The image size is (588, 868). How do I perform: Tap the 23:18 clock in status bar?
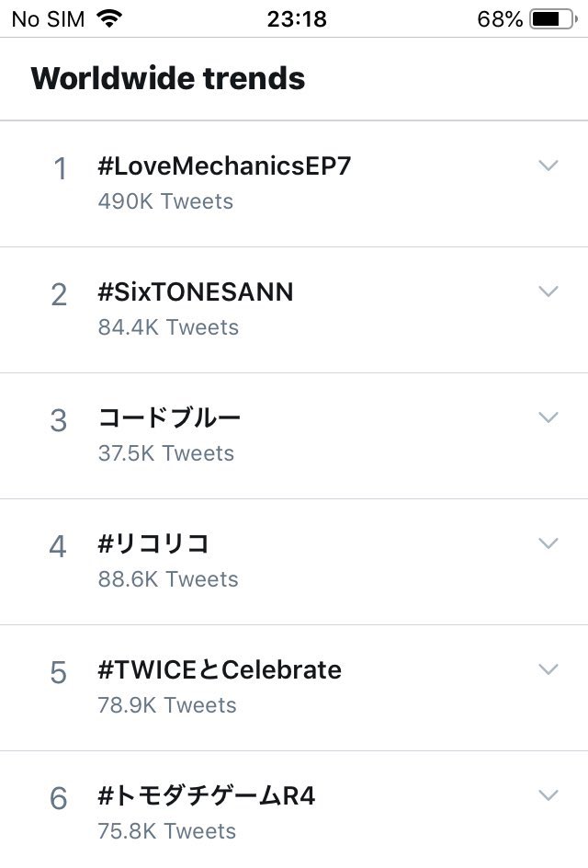click(x=297, y=19)
